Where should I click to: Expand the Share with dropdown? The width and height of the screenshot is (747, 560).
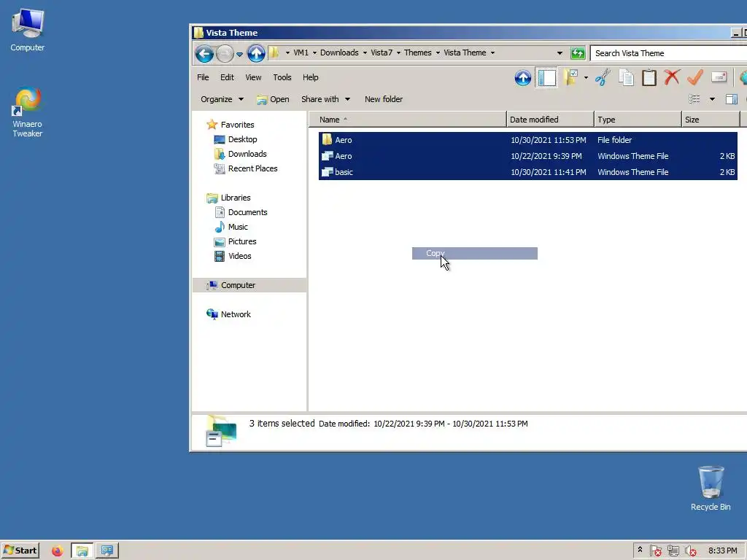(x=325, y=99)
